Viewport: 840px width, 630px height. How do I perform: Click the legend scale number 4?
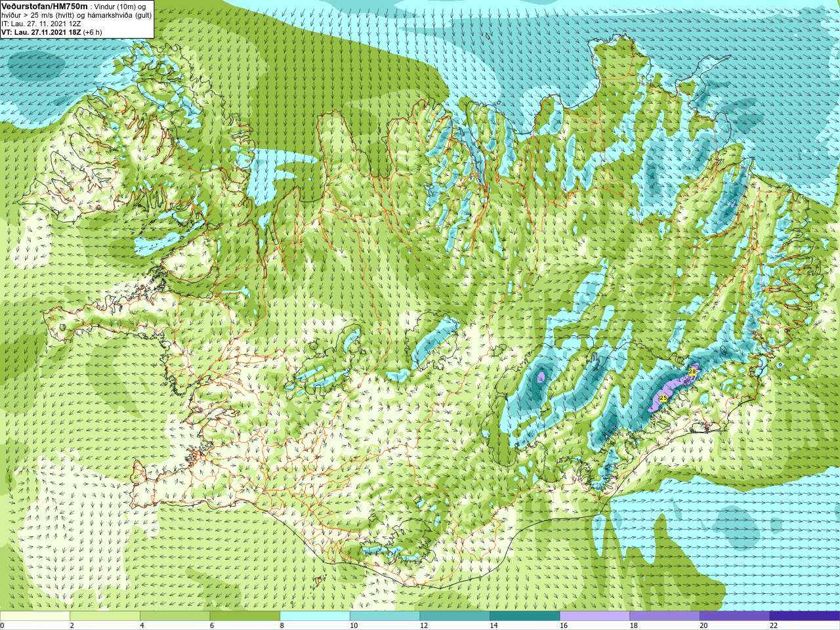click(x=142, y=625)
